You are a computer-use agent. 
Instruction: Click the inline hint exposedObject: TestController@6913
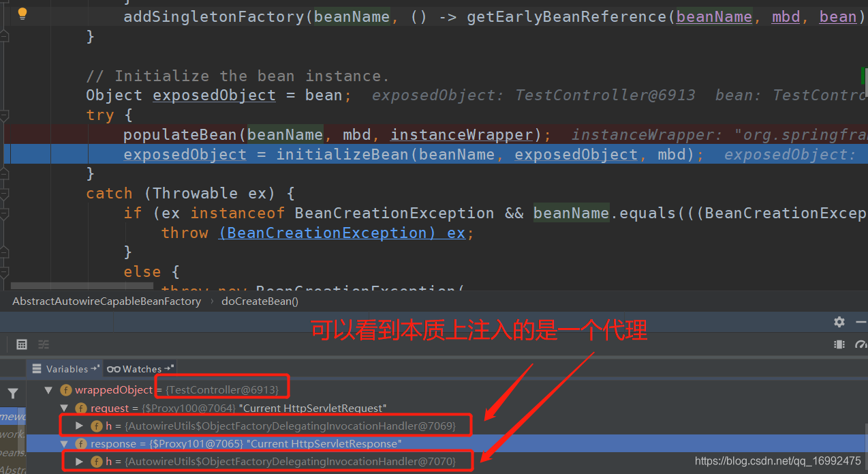click(533, 95)
